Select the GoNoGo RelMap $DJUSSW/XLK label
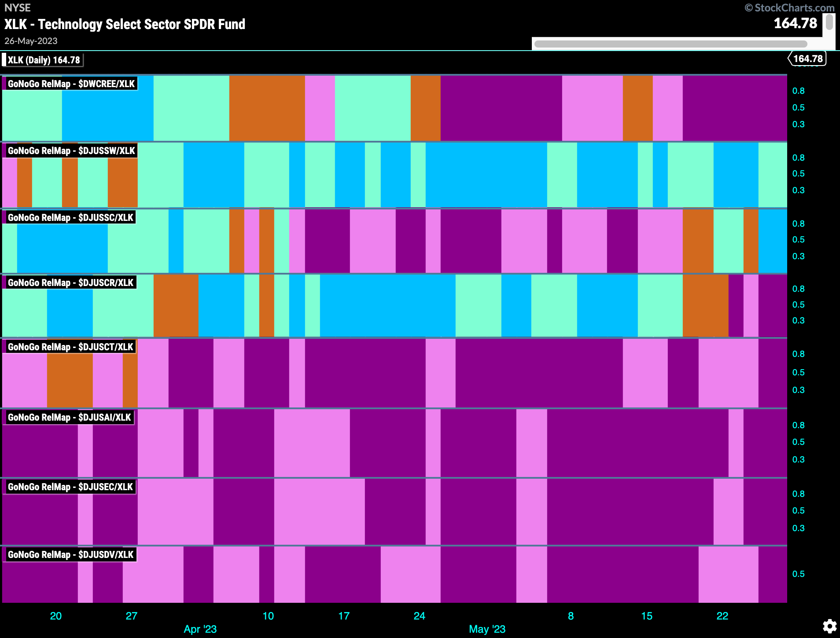840x638 pixels. point(71,150)
